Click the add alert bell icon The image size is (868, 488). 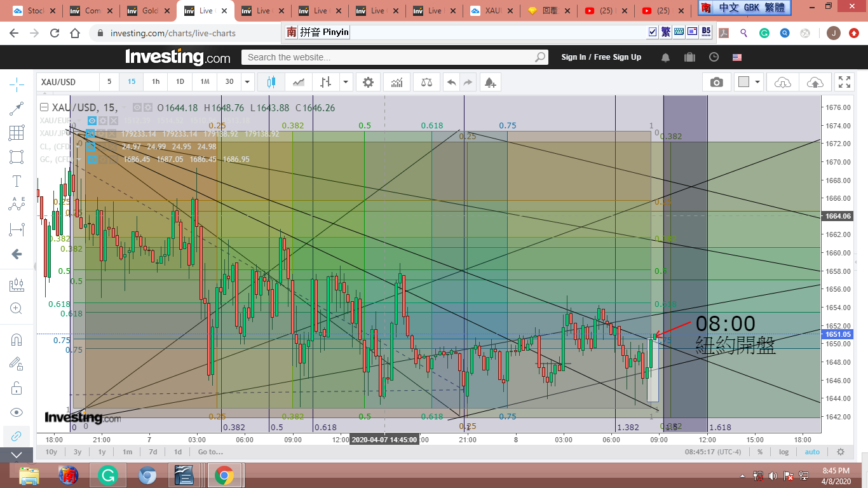pos(489,82)
